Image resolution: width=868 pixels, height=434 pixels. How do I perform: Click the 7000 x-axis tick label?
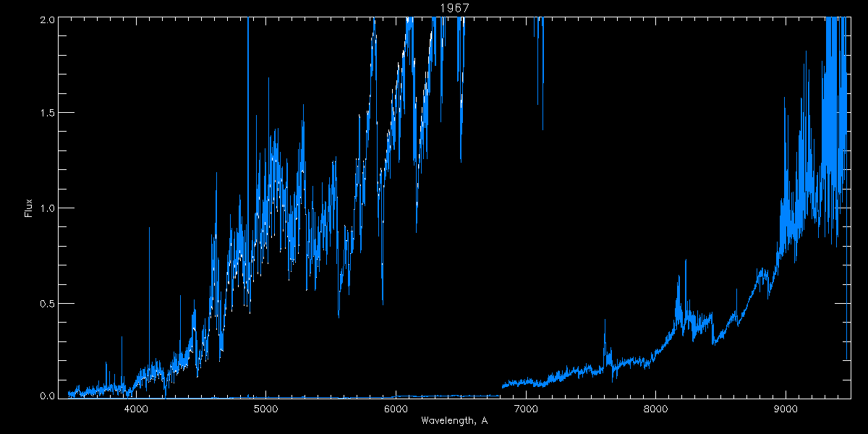526,409
